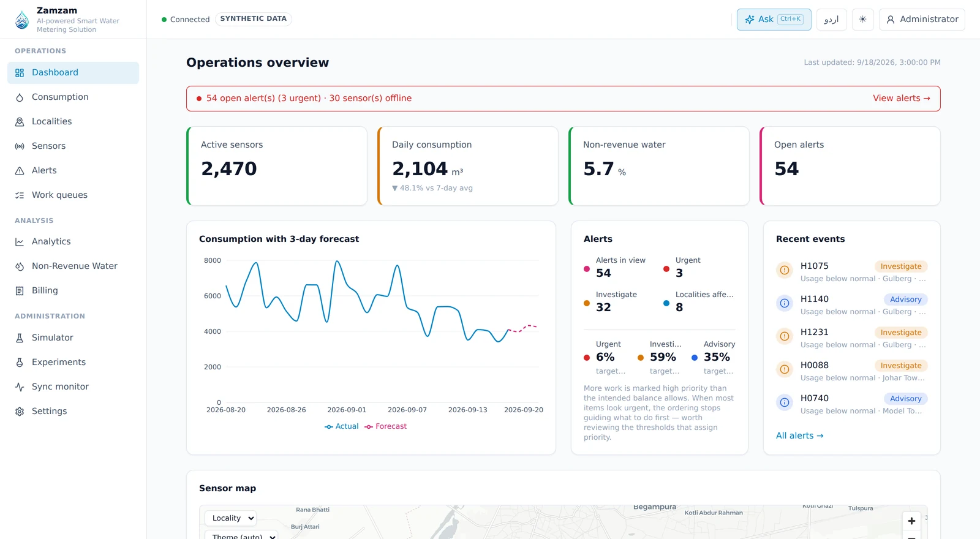Click the warning icon beside event H1075
Viewport: 980px width, 539px height.
pyautogui.click(x=785, y=270)
